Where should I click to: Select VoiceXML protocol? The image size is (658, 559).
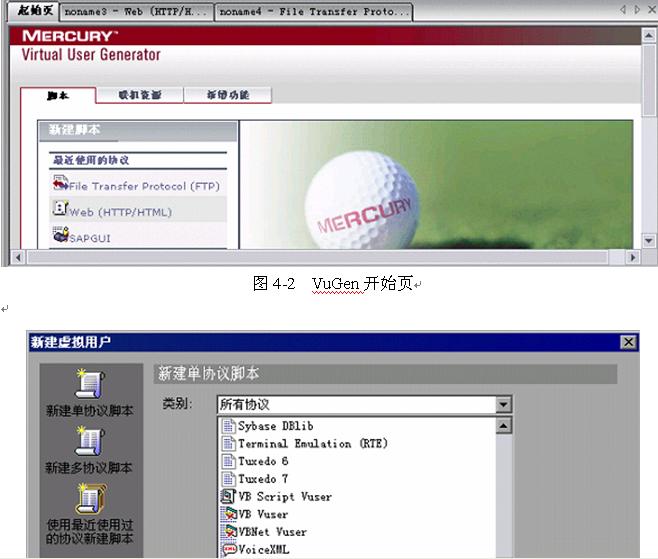click(264, 549)
